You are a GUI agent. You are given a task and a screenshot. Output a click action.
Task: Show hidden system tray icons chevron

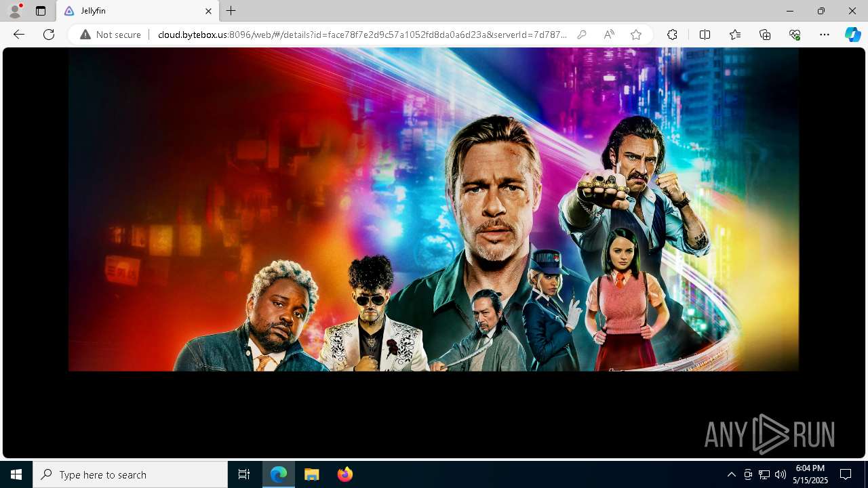click(732, 474)
